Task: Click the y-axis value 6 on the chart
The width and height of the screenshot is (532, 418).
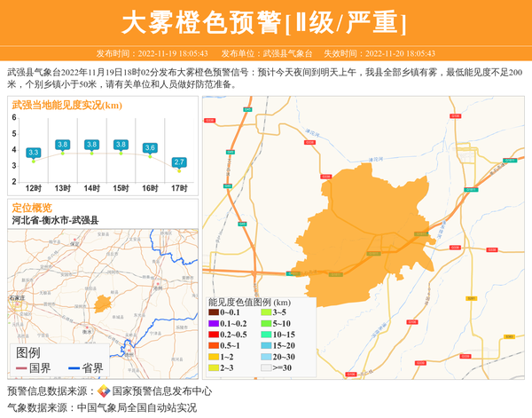Action: 14,117
